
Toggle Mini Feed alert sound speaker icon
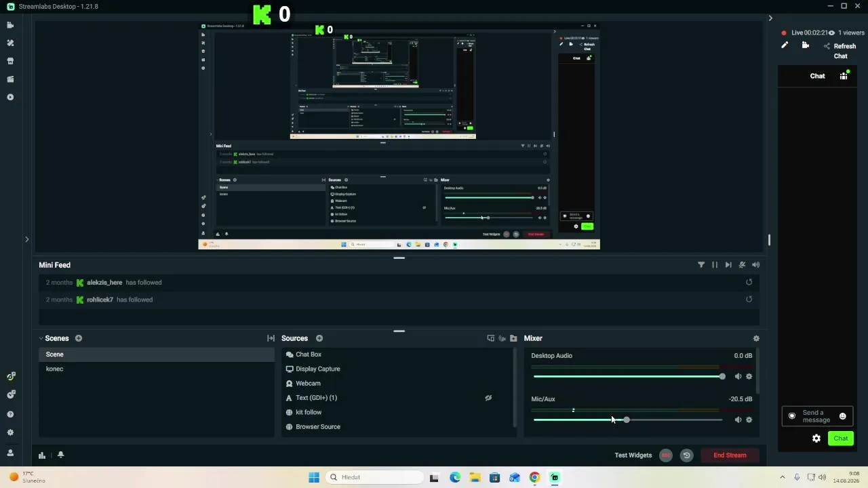[x=756, y=265]
